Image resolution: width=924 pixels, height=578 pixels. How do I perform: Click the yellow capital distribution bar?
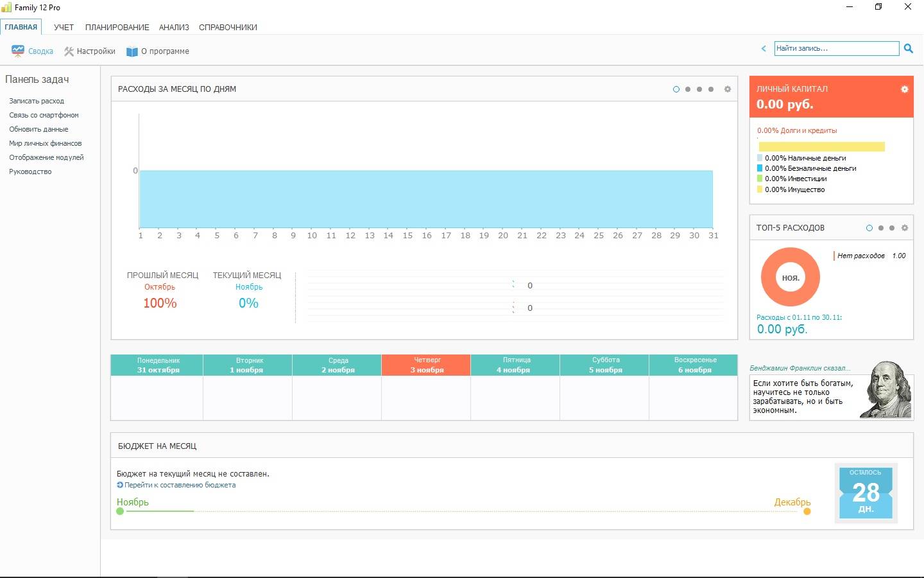[822, 146]
